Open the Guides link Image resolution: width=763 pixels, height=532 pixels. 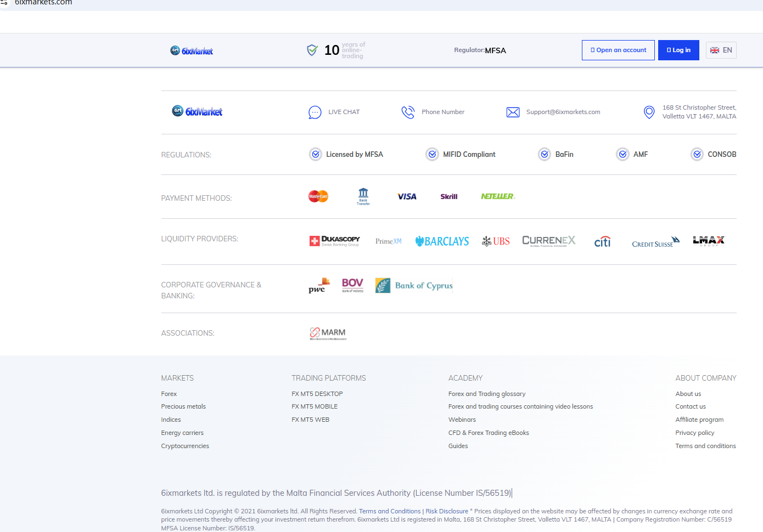(458, 446)
